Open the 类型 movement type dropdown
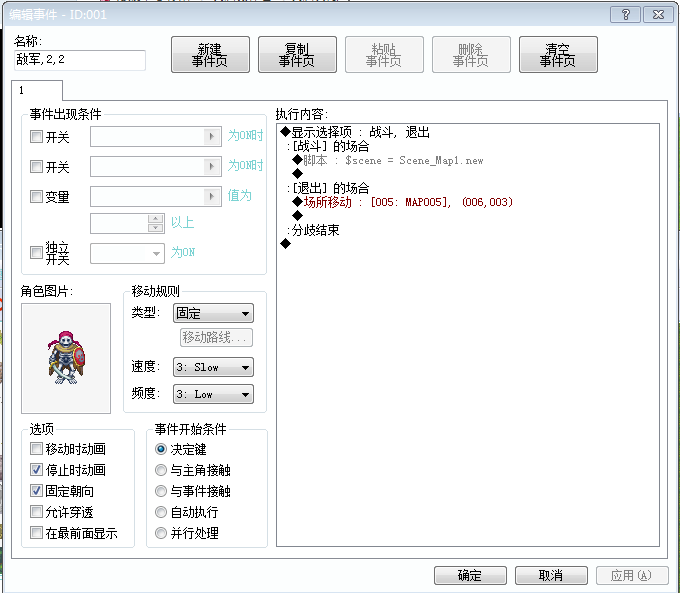 coord(213,313)
